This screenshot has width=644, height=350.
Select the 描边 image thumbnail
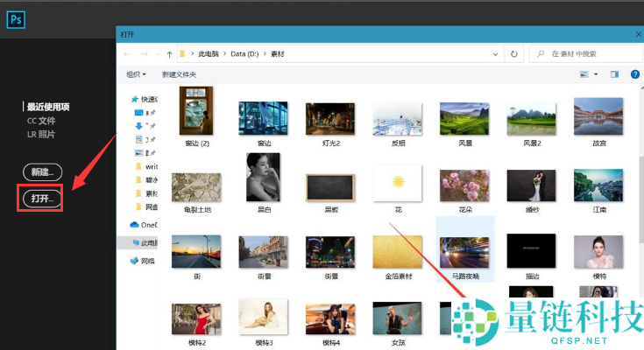[x=532, y=251]
